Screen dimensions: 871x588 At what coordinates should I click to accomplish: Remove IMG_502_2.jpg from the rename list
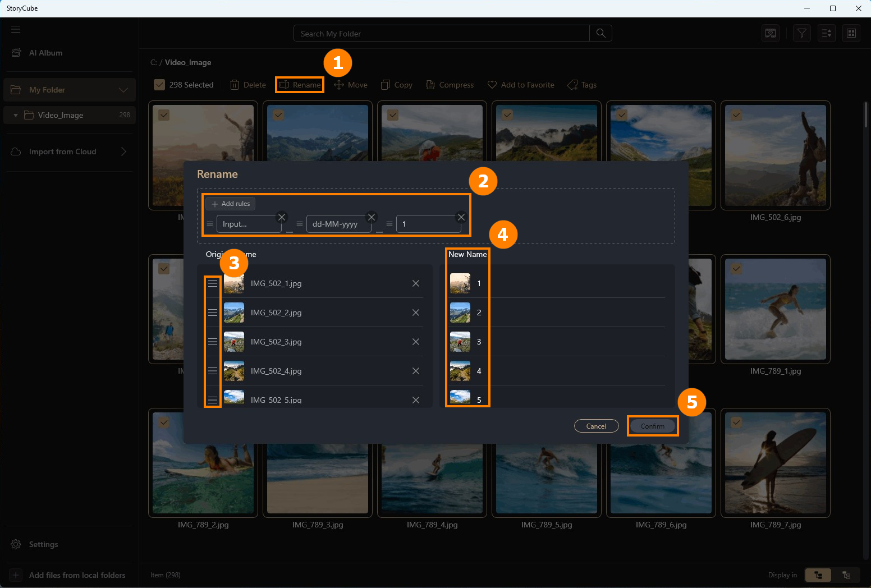[x=416, y=313]
